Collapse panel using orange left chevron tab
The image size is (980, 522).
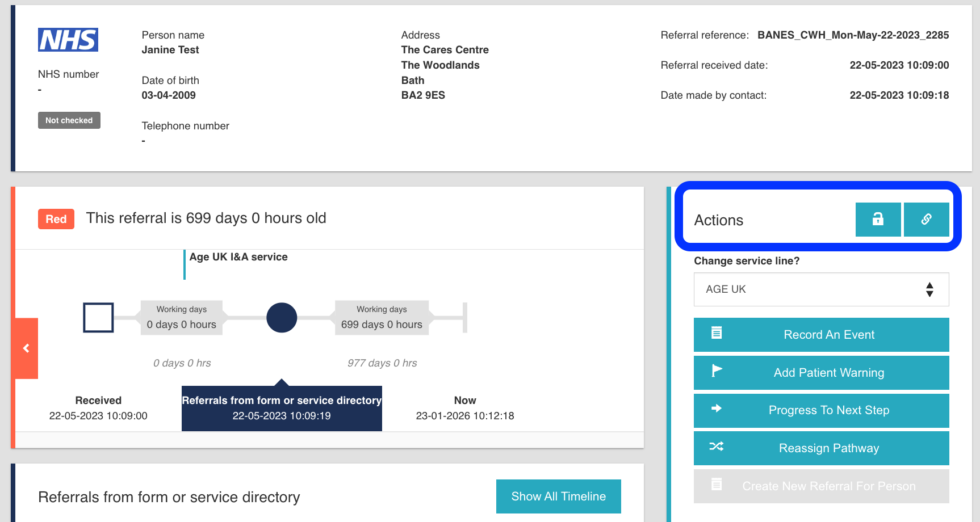26,348
